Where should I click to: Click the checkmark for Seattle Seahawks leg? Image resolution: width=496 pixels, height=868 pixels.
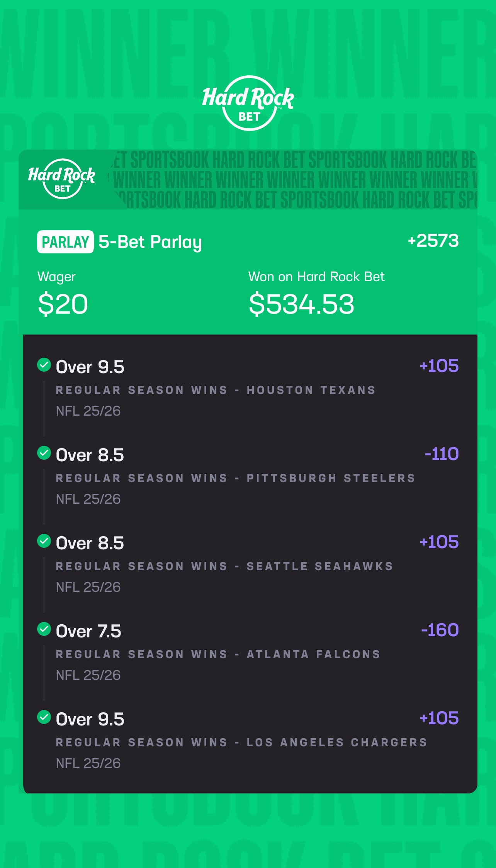click(44, 541)
